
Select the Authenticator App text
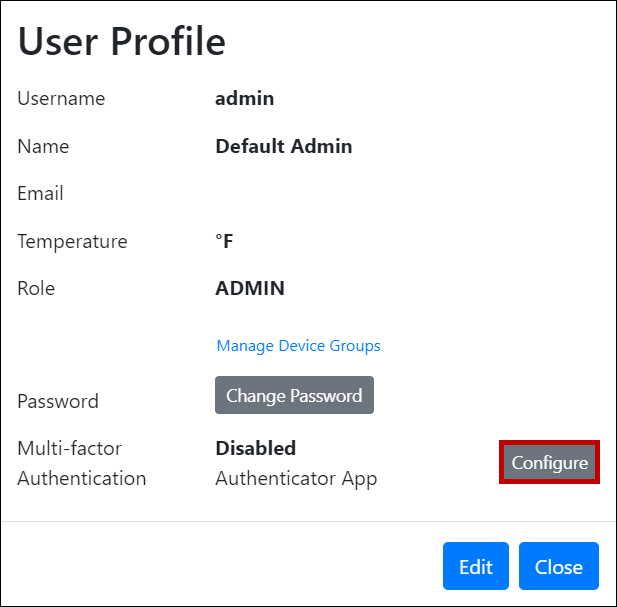tap(296, 478)
